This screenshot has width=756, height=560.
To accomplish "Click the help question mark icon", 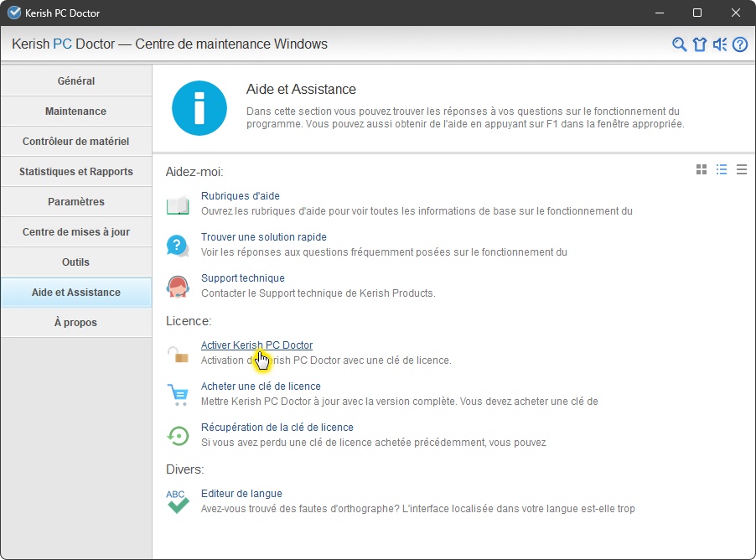I will point(740,44).
